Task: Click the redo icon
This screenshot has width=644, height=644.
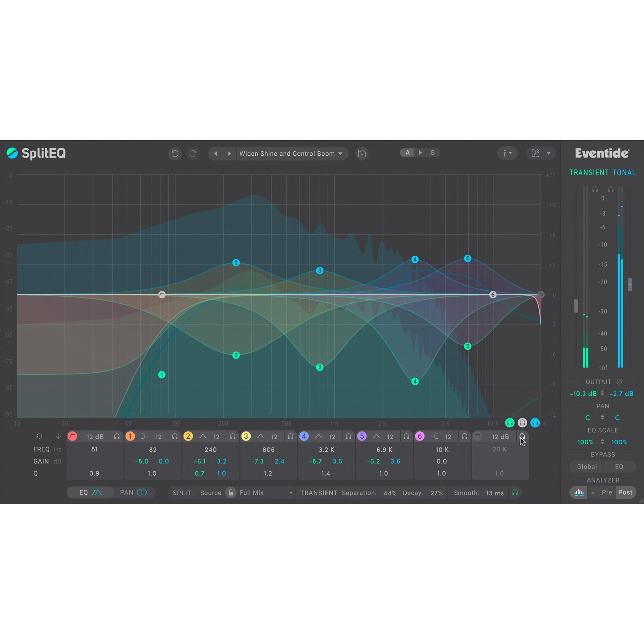Action: [x=193, y=153]
